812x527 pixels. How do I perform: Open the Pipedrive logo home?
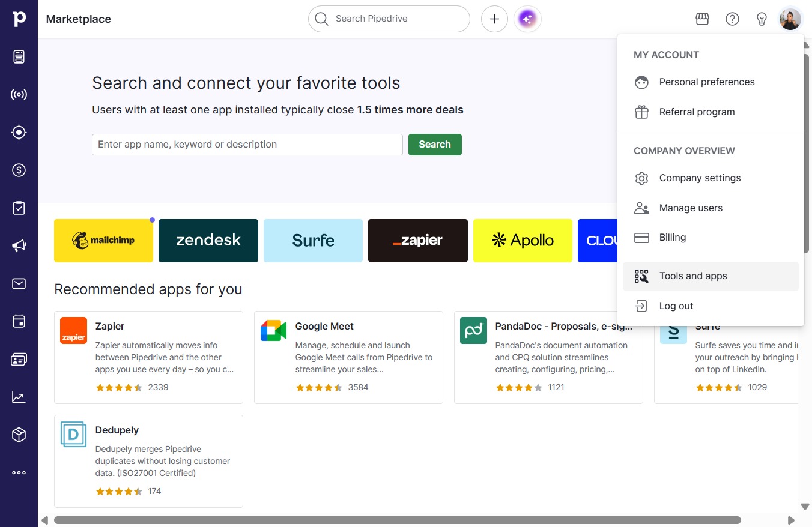click(19, 19)
